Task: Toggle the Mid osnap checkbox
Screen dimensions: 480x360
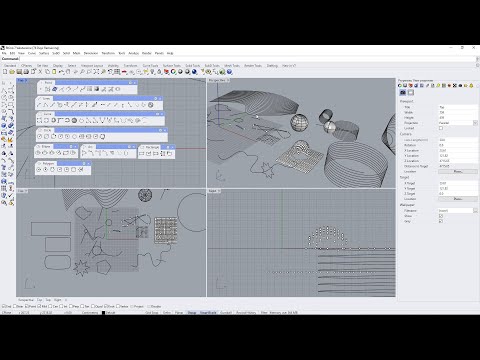Action: coord(39,306)
